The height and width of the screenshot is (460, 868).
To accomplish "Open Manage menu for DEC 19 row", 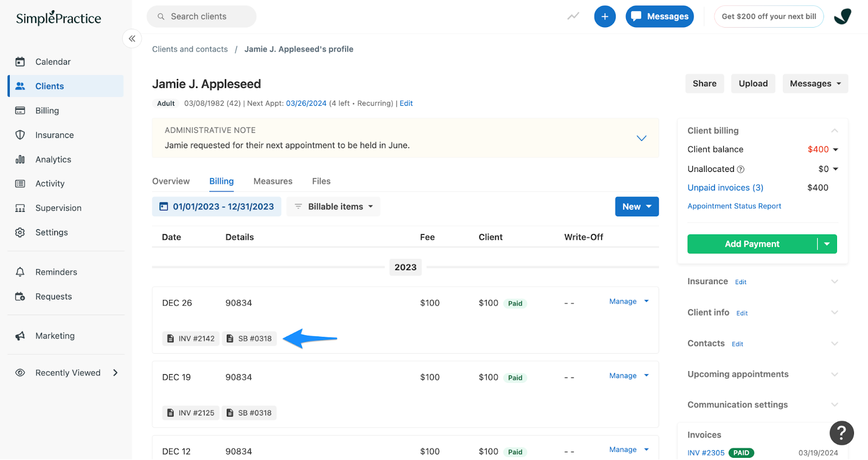I will [629, 376].
